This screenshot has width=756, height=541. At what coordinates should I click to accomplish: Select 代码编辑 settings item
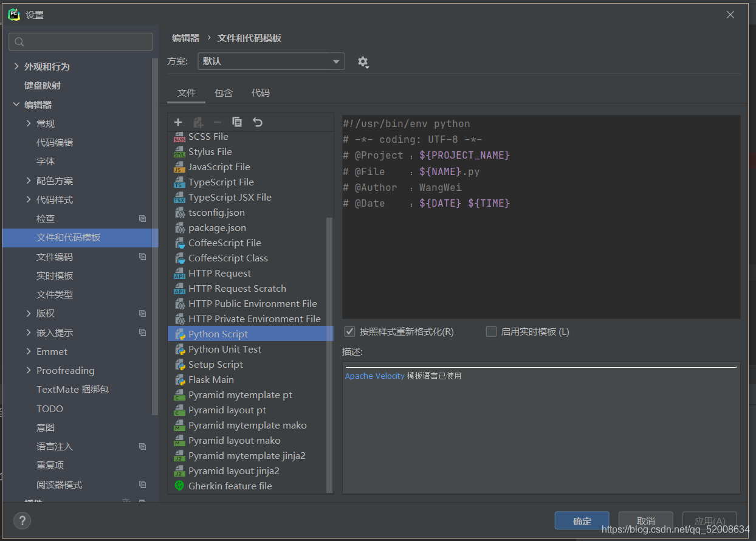(55, 142)
